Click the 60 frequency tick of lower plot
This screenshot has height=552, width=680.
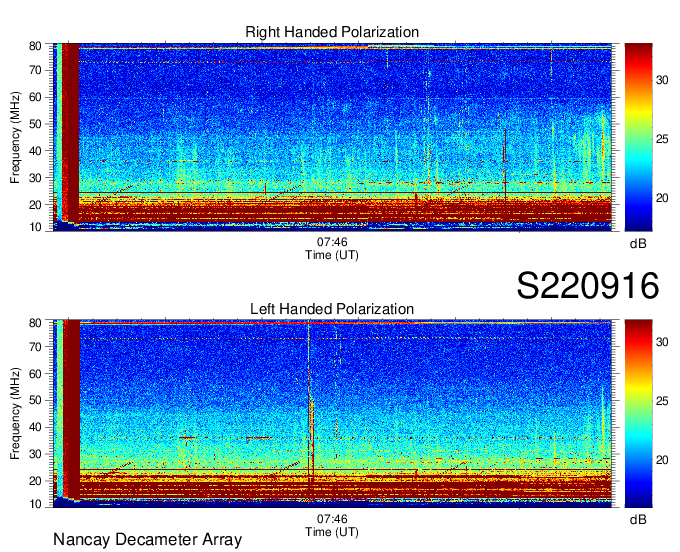35,374
